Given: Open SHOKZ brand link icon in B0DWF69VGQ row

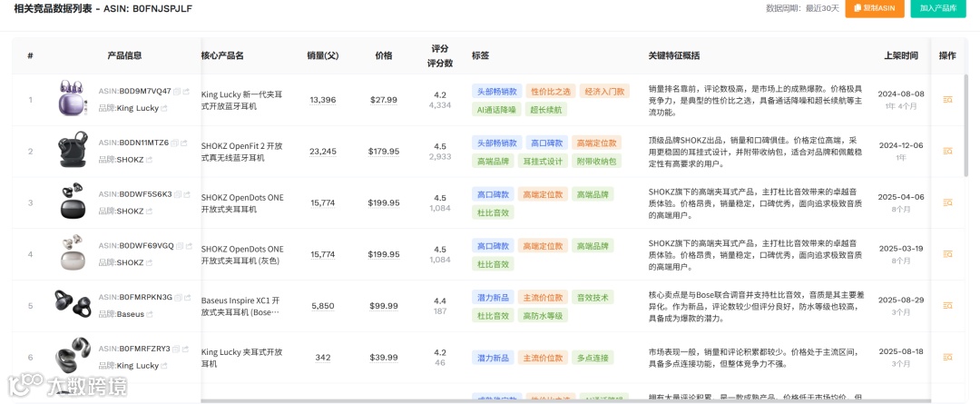Looking at the screenshot, I should 149,262.
